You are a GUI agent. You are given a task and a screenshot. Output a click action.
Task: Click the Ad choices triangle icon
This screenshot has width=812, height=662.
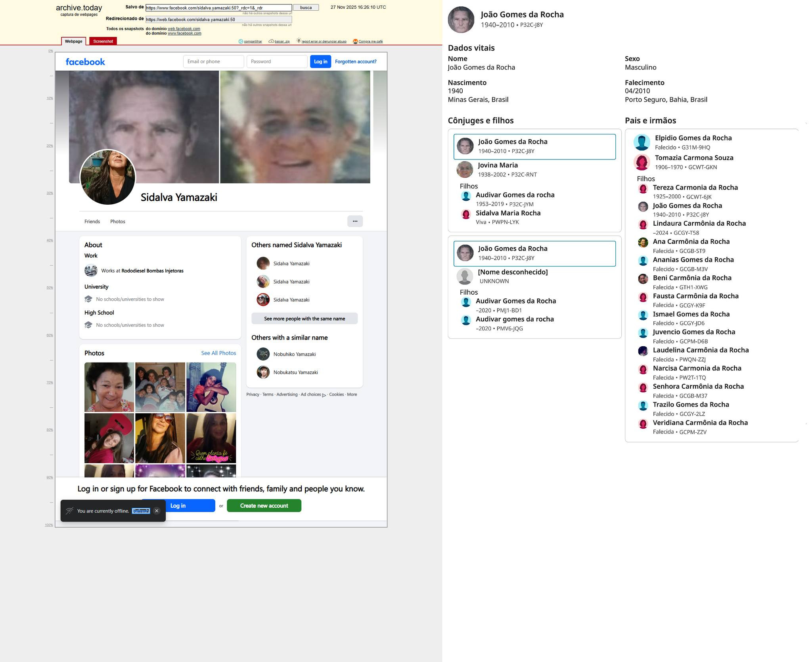[x=324, y=395]
